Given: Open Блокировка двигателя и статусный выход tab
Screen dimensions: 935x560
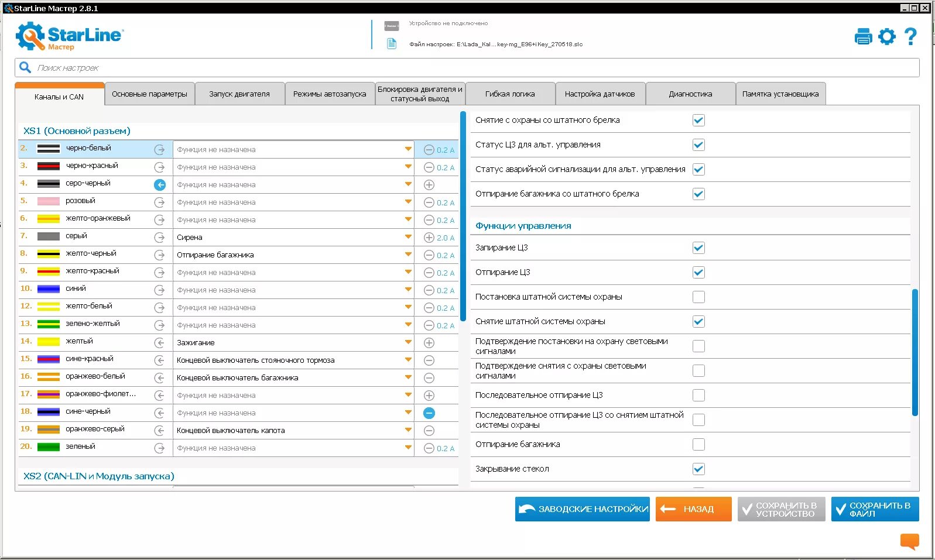Looking at the screenshot, I should click(x=420, y=94).
